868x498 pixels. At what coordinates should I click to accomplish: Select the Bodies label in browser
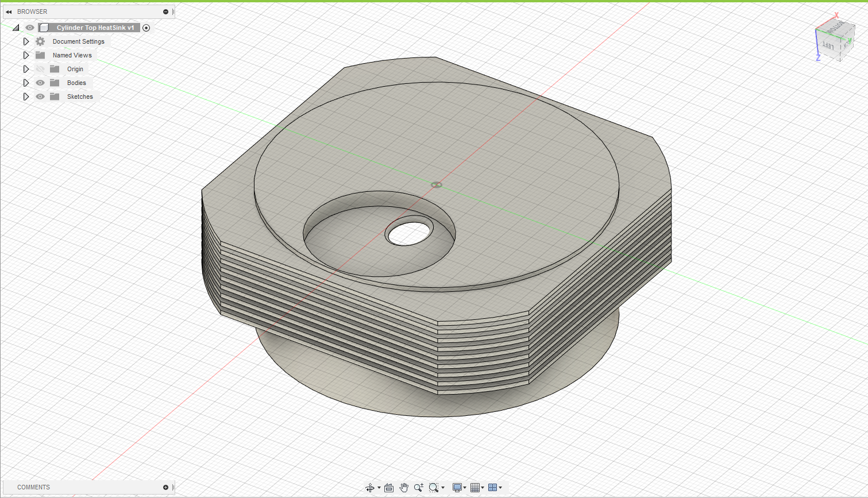76,83
